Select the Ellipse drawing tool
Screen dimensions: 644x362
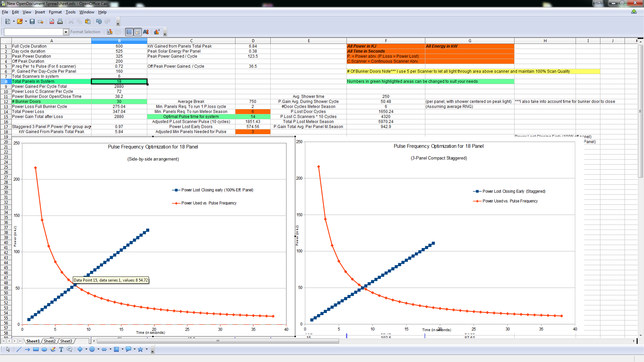[x=44, y=349]
